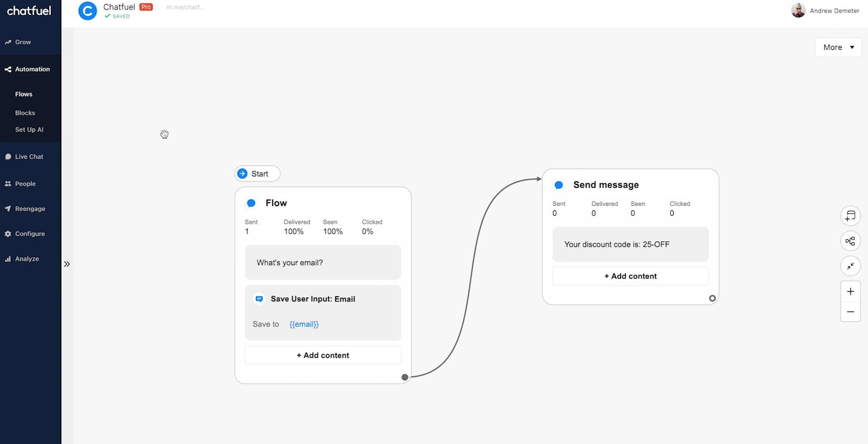Open the People section icon

point(8,184)
